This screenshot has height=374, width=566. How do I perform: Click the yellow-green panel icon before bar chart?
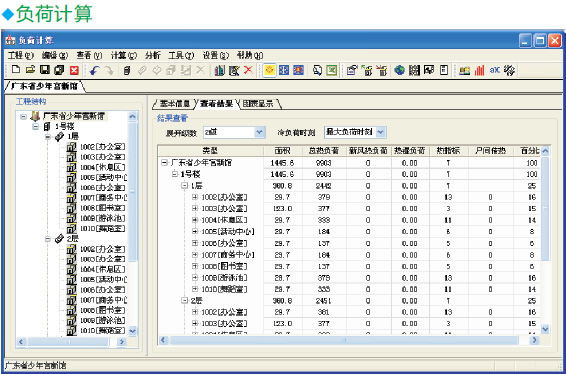pos(465,70)
